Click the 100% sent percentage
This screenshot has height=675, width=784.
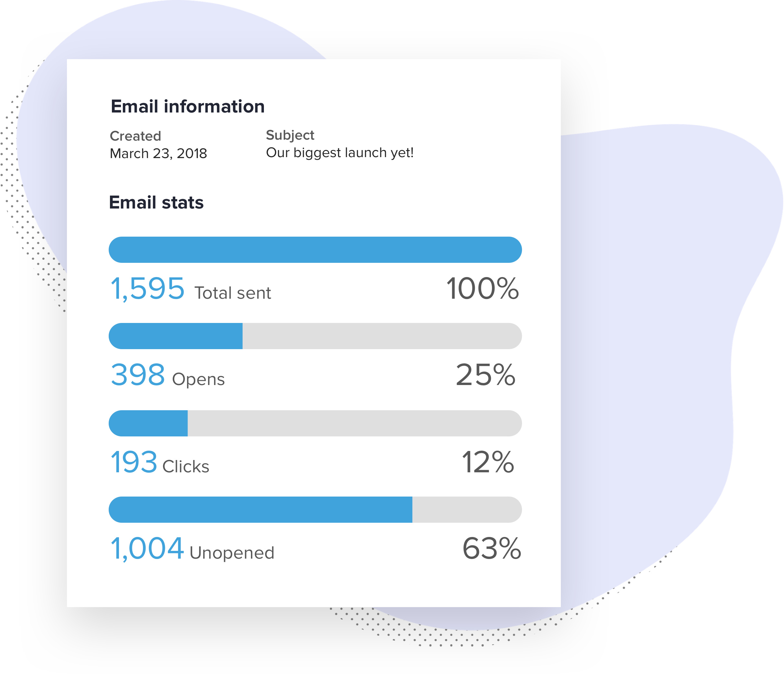(483, 289)
